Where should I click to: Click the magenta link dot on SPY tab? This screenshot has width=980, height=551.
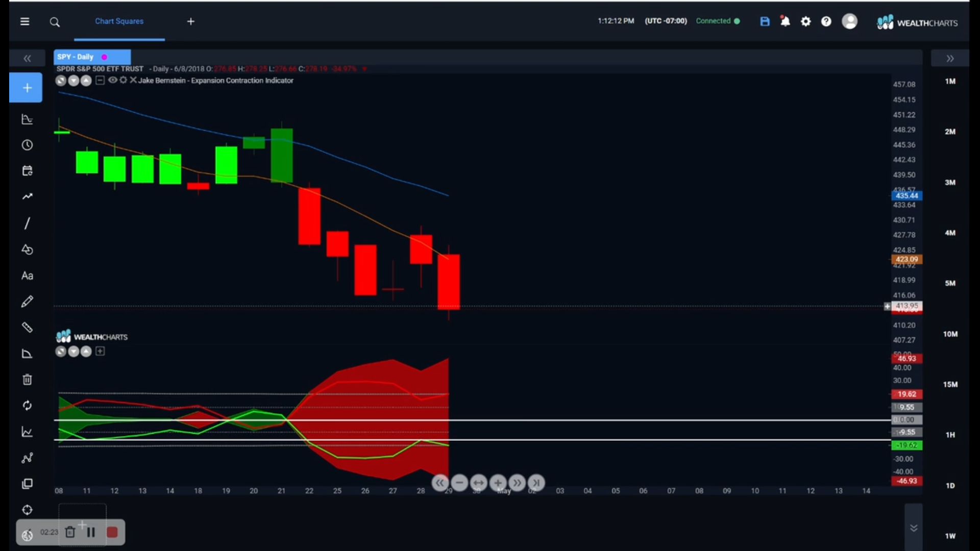pos(104,57)
